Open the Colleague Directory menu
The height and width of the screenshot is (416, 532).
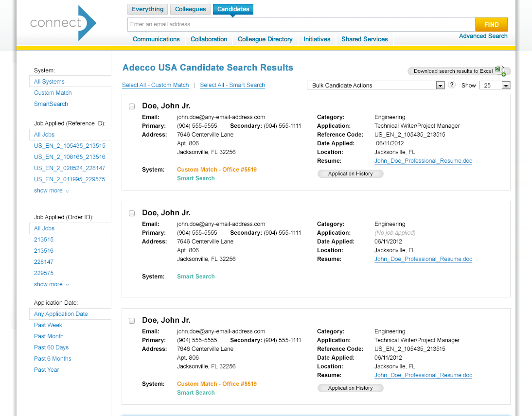(265, 39)
